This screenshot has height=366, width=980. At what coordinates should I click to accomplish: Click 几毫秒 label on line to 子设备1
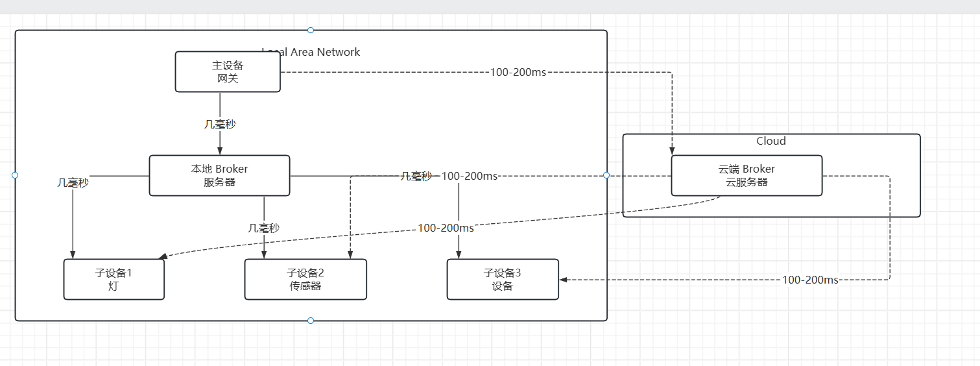pyautogui.click(x=73, y=183)
